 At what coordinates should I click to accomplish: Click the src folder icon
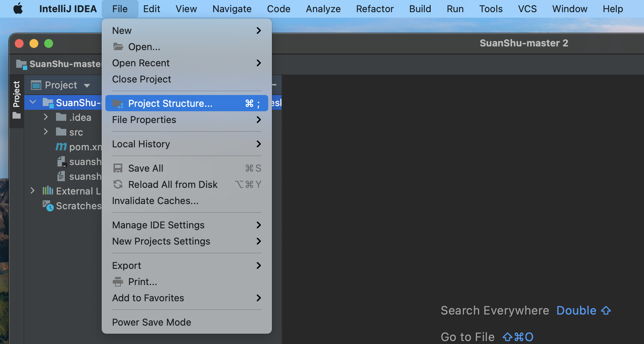61,131
